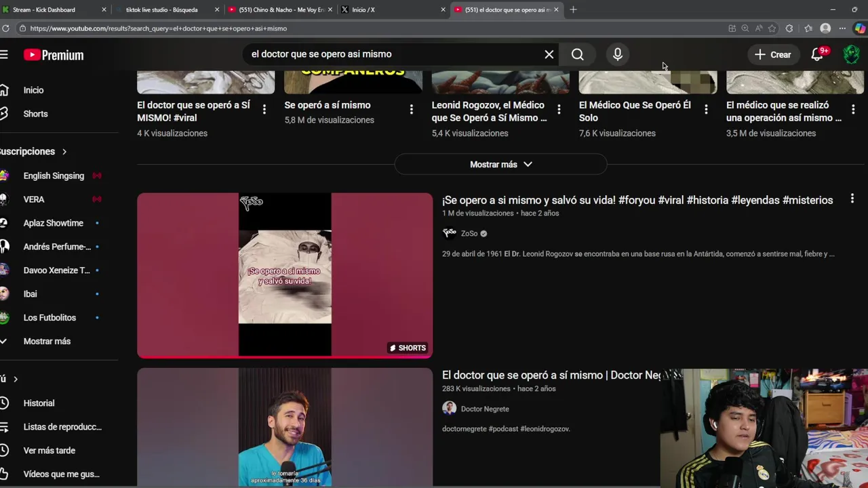Open the Copilot sidebar icon

click(860, 28)
